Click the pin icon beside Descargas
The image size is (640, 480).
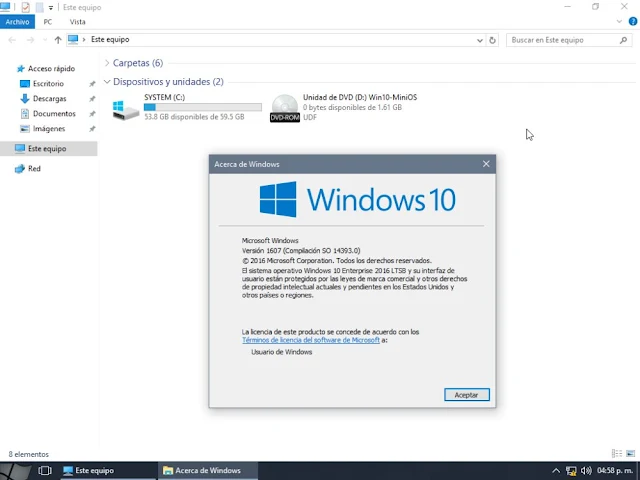[92, 99]
